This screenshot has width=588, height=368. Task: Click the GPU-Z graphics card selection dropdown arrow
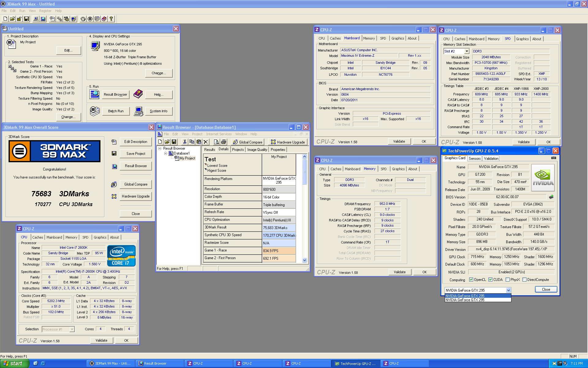[x=508, y=290]
